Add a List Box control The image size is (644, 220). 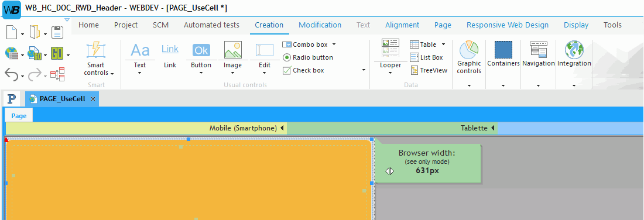(x=426, y=57)
